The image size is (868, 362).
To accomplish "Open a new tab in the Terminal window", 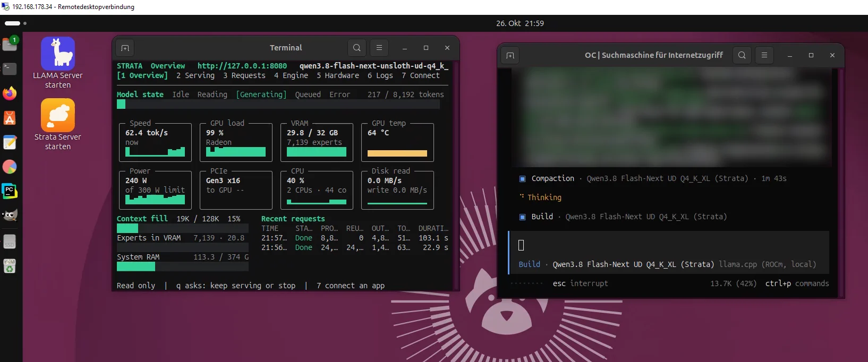I will pos(125,48).
